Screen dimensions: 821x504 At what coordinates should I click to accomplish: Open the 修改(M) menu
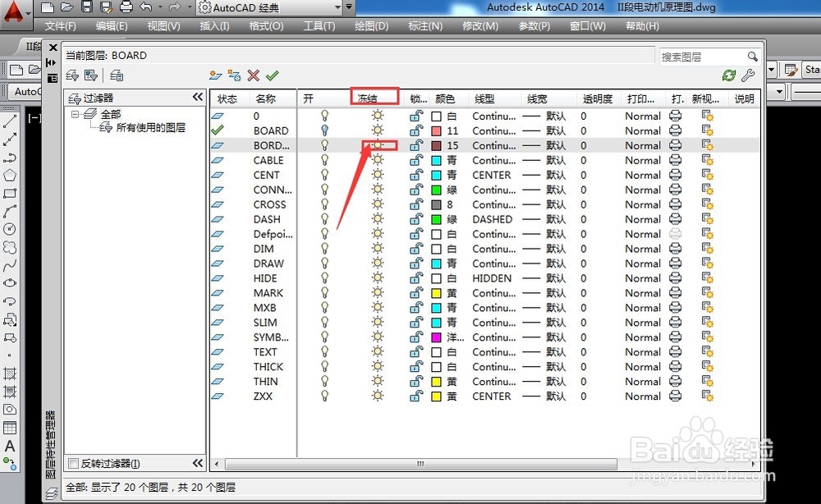point(480,26)
